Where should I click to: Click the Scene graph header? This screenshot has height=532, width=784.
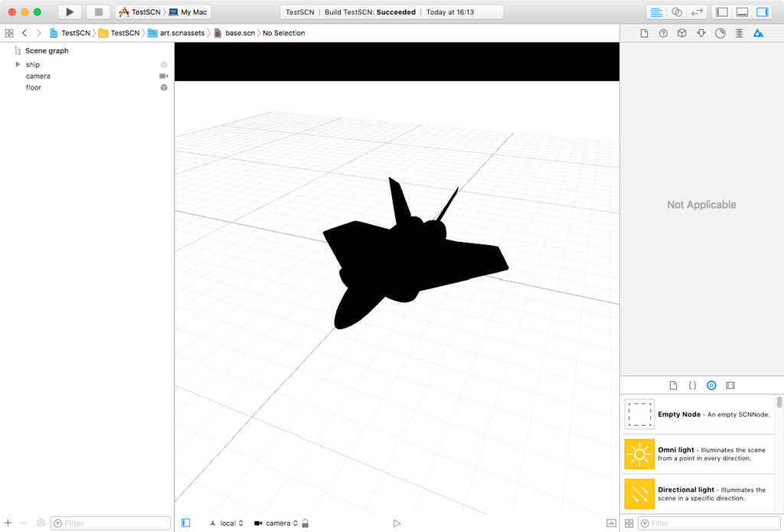click(x=47, y=51)
